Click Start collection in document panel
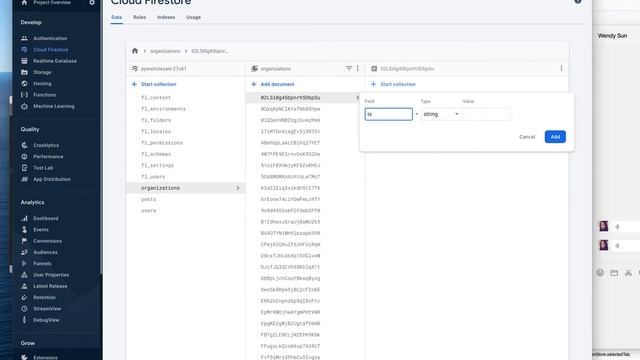This screenshot has height=360, width=640. pos(393,84)
